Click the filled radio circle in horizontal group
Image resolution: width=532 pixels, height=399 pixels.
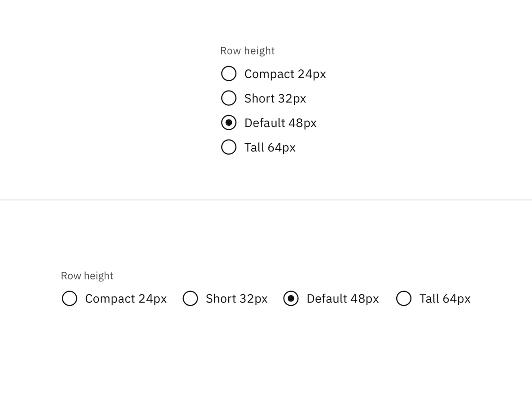(x=291, y=299)
